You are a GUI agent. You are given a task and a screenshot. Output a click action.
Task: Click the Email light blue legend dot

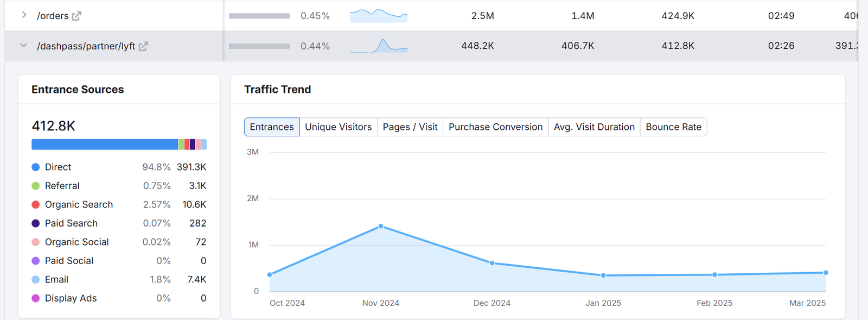(36, 280)
